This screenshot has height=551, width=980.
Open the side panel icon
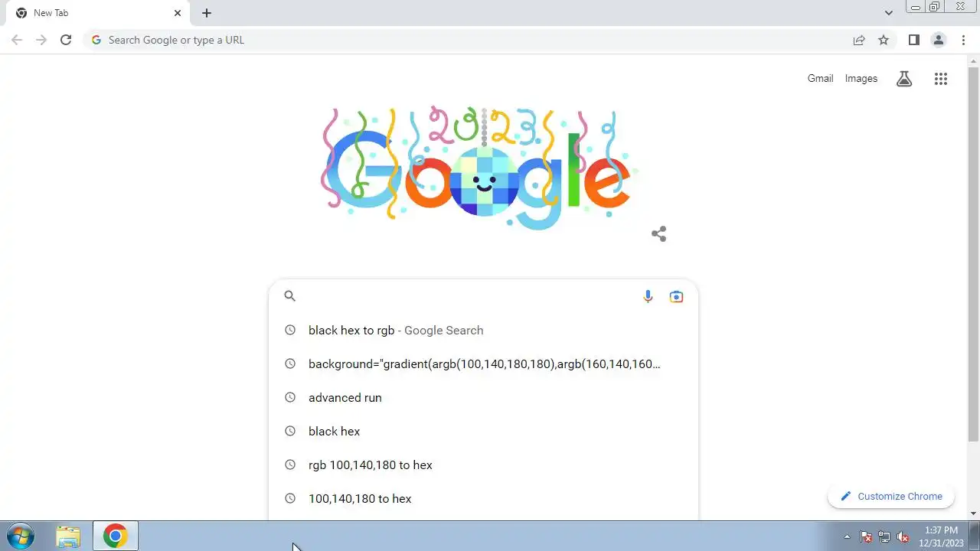[x=913, y=40]
